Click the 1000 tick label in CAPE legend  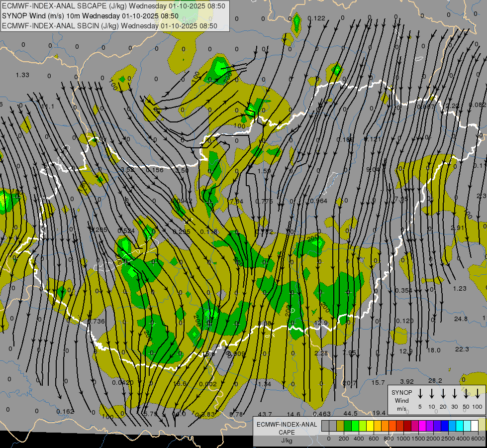click(x=403, y=439)
